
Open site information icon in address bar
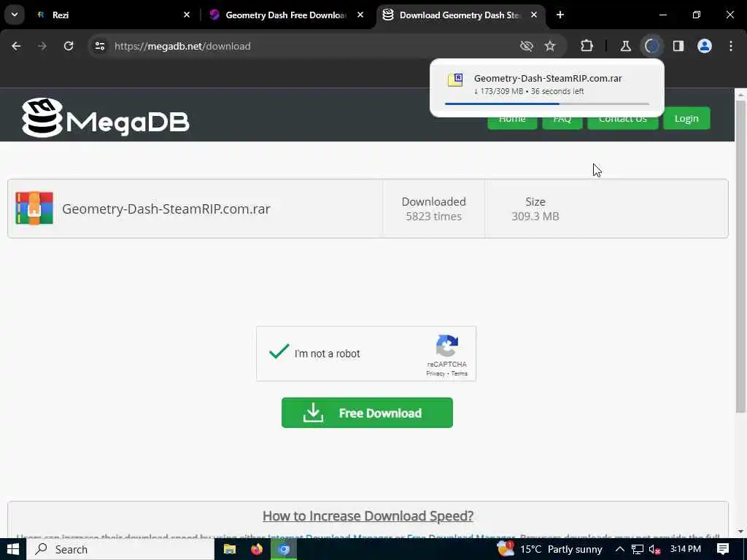pyautogui.click(x=100, y=46)
